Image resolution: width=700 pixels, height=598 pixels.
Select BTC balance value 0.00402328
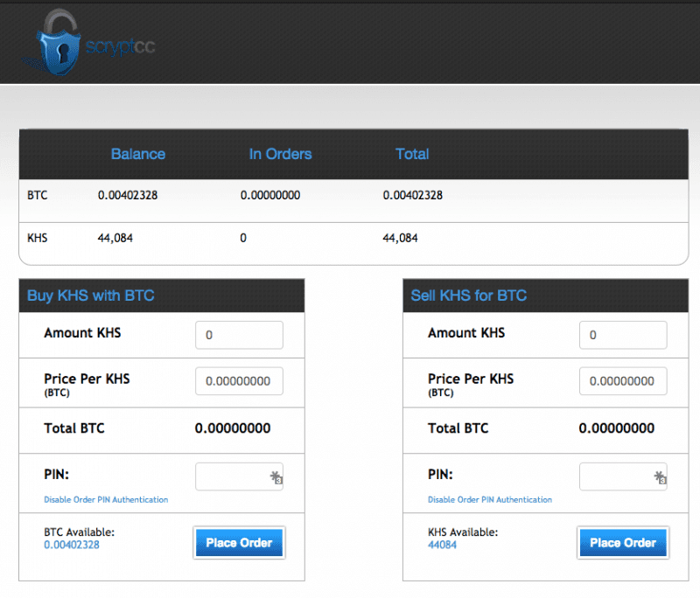[128, 195]
